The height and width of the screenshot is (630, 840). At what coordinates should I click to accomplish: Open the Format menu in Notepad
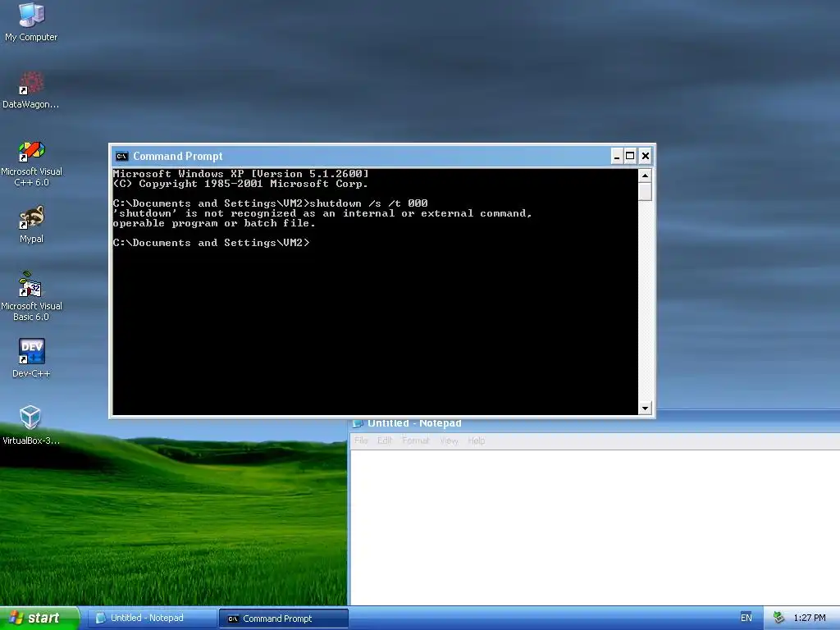click(x=416, y=441)
